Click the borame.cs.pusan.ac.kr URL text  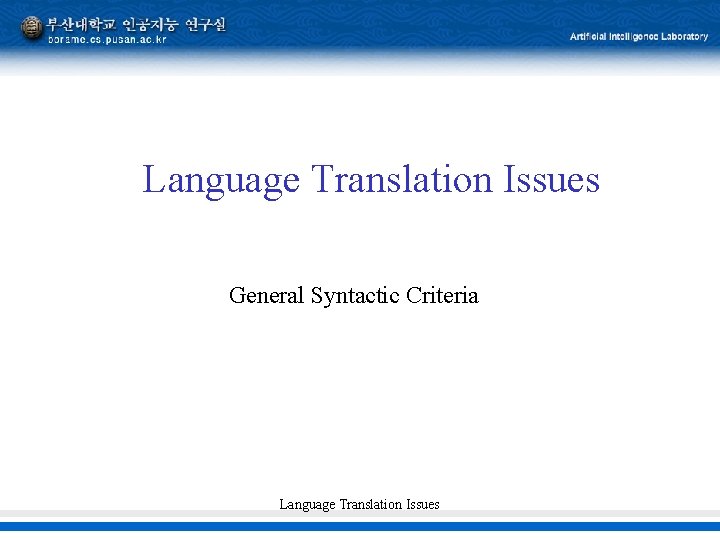point(107,39)
